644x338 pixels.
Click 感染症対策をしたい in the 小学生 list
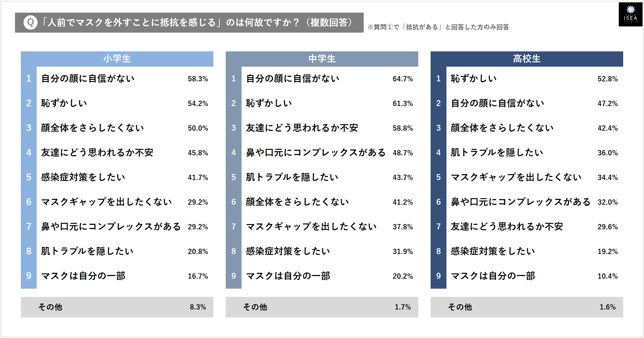tap(83, 177)
